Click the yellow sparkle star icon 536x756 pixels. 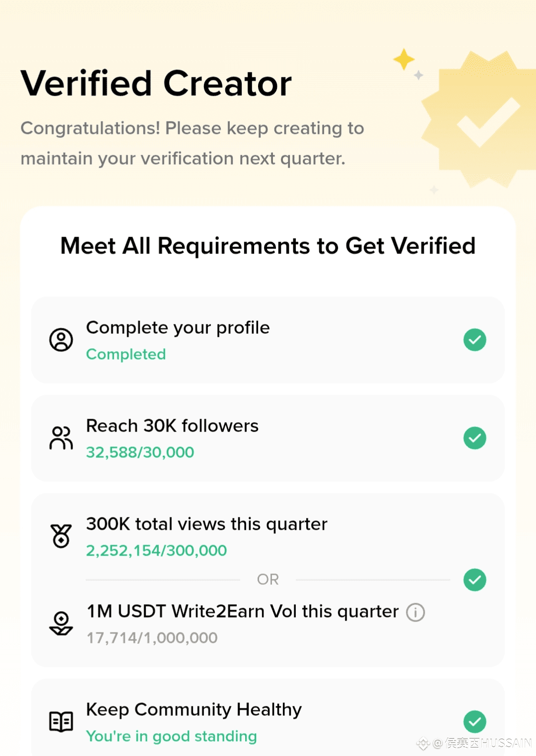coord(404,60)
